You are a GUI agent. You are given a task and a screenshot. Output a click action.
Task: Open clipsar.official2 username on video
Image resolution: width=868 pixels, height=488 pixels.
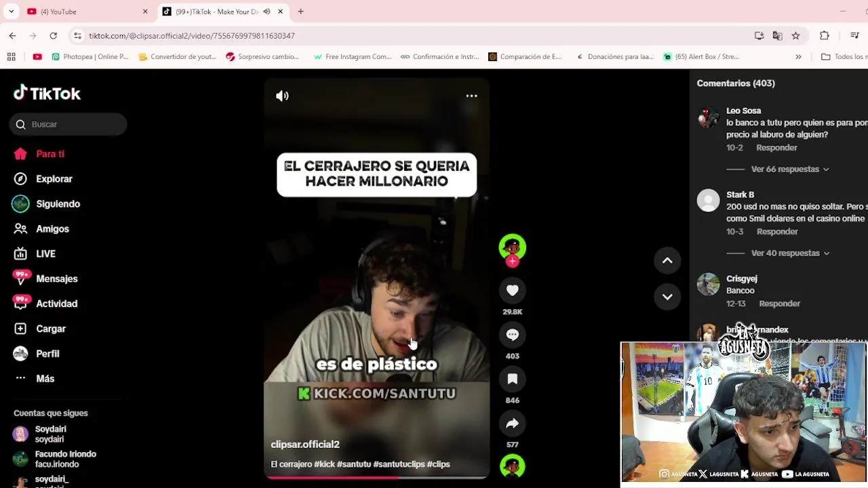(x=305, y=445)
